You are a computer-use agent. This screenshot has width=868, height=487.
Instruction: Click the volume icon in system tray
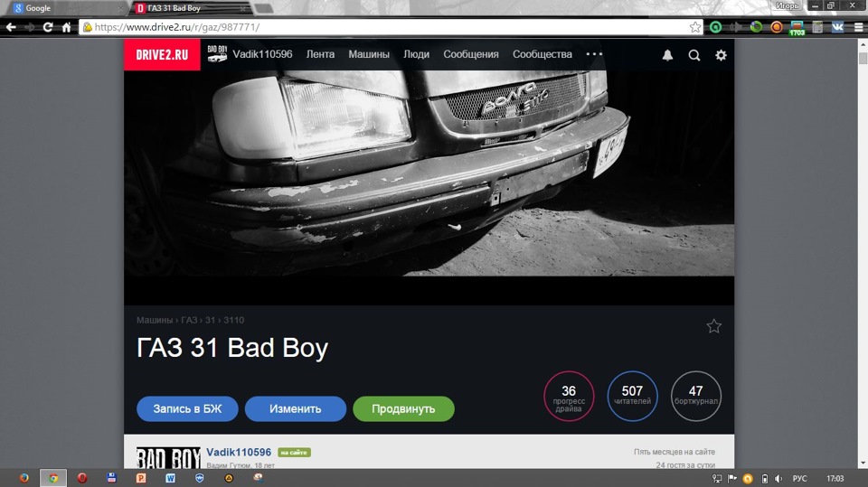(778, 479)
